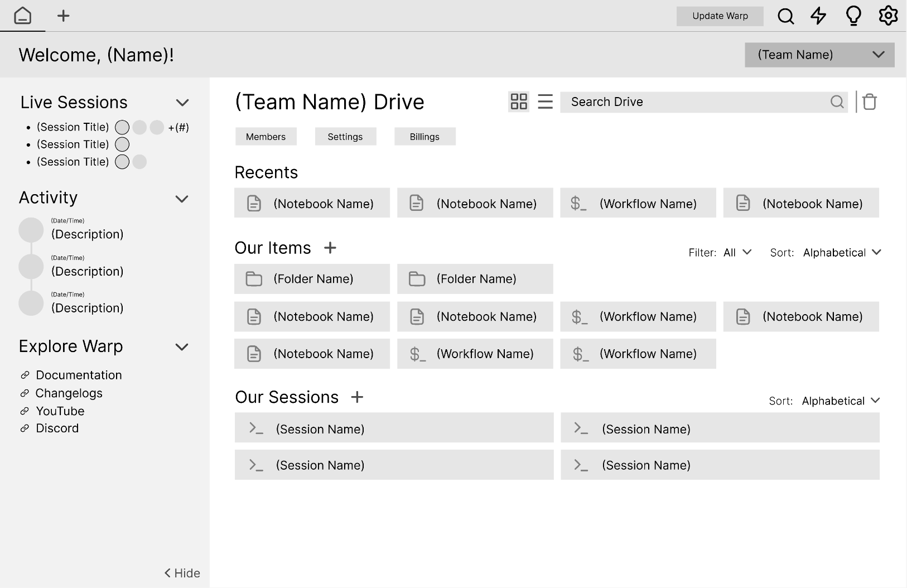
Task: Open the Home tab icon
Action: tap(22, 16)
